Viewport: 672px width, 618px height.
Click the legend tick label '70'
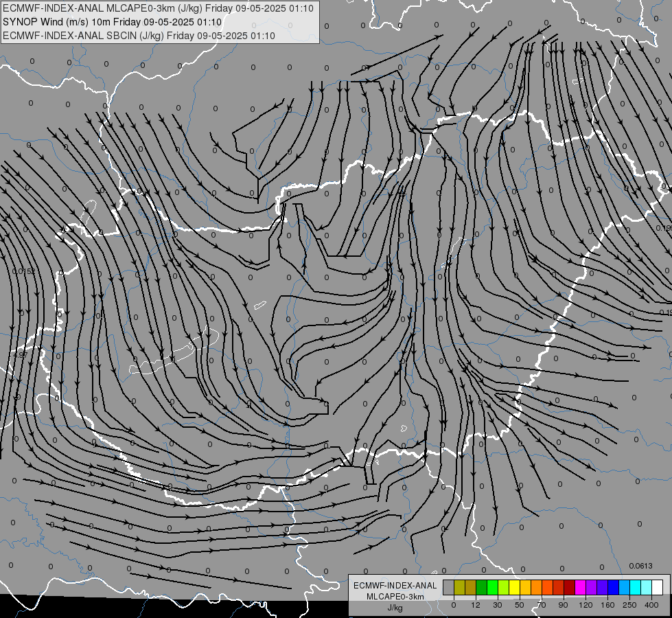pyautogui.click(x=542, y=605)
